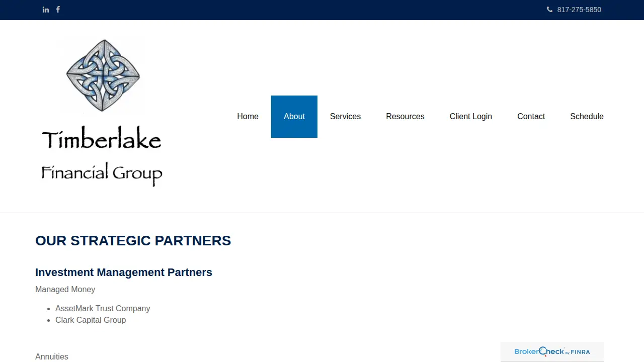Screen dimensions: 644x362
Task: Open the Services menu item
Action: click(345, 117)
